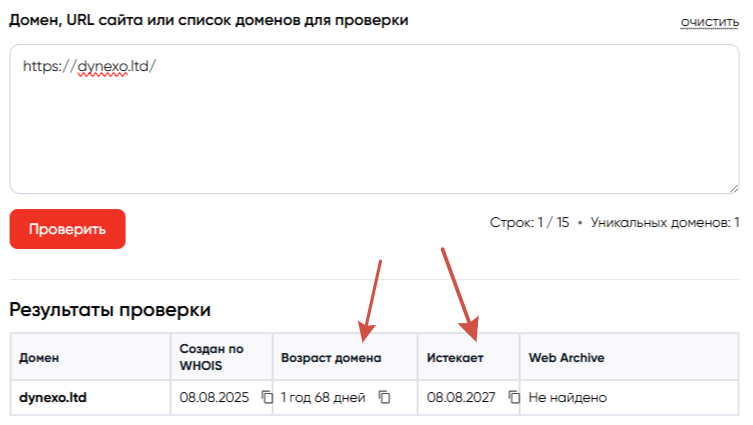The width and height of the screenshot is (753, 425).
Task: Click the red Проверить button
Action: [67, 229]
